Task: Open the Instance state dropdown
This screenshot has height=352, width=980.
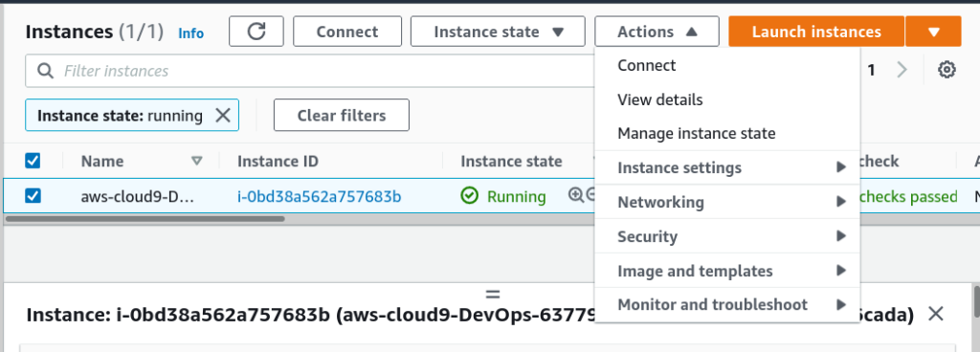Action: coord(498,32)
